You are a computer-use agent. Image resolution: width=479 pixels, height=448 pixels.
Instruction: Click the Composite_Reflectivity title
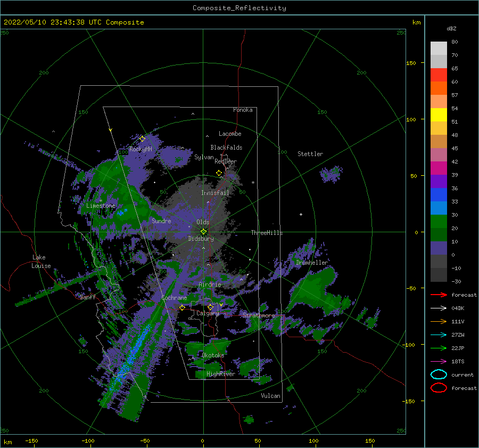point(240,8)
